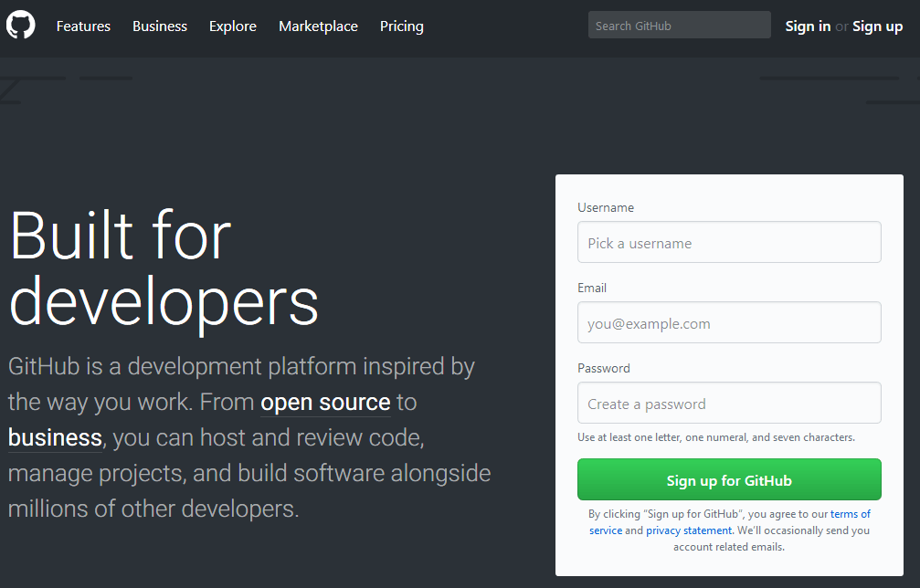Viewport: 920px width, 588px height.
Task: View GitHub Pricing plans
Action: coord(401,26)
